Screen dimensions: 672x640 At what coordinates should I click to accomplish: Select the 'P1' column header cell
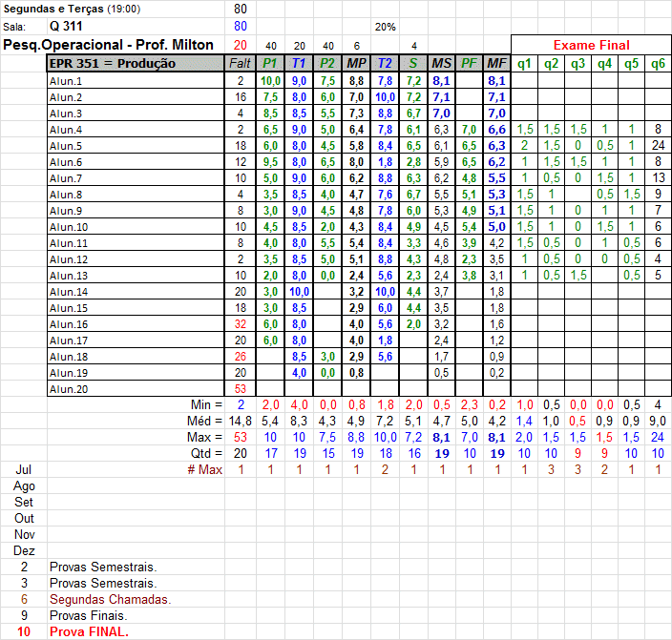tap(270, 64)
